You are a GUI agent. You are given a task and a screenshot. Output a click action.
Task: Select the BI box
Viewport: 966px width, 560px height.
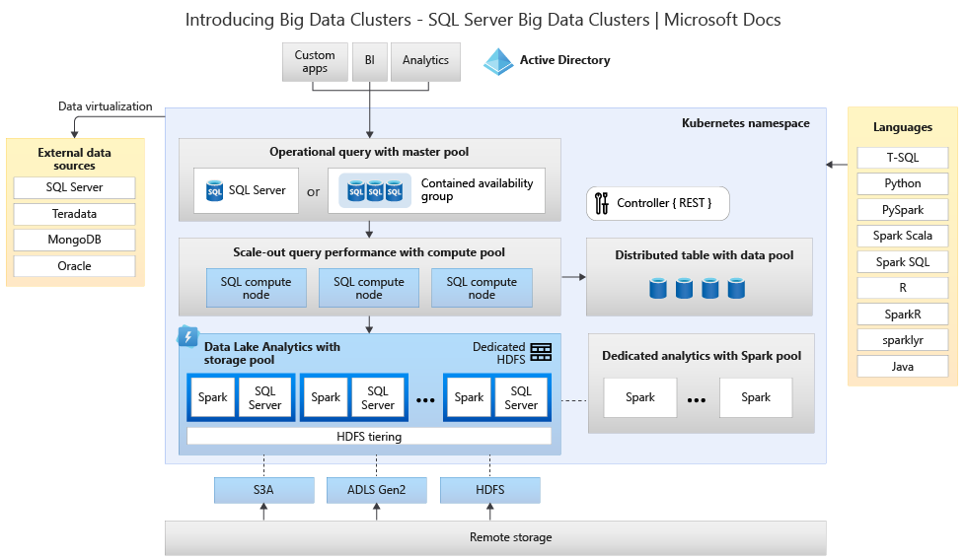[370, 61]
